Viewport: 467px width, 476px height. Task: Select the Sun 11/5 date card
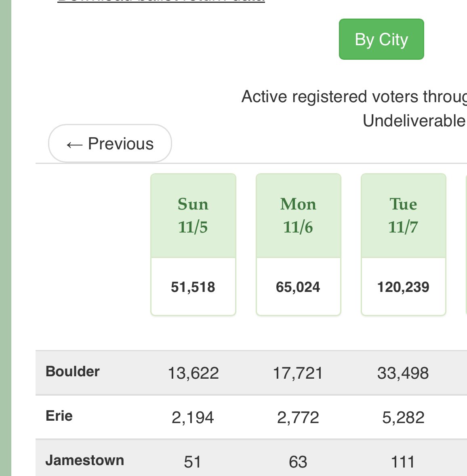193,244
